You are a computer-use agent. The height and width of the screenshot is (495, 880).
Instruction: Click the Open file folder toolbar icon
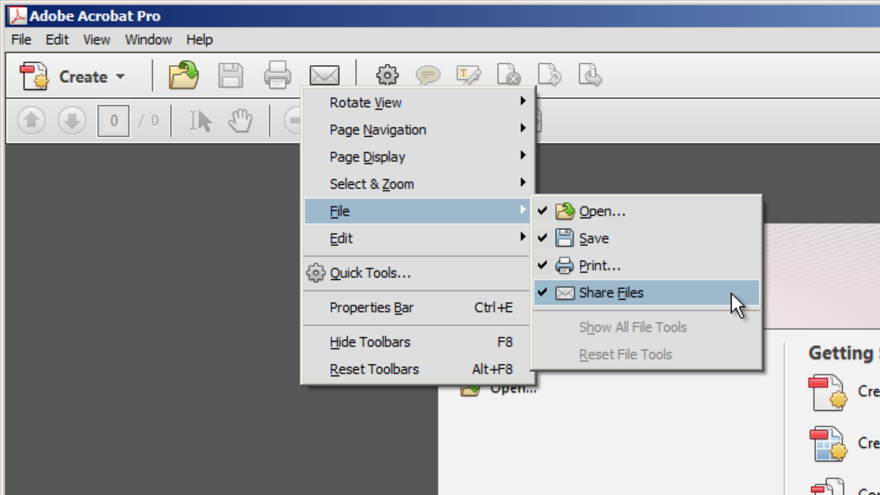(x=184, y=75)
